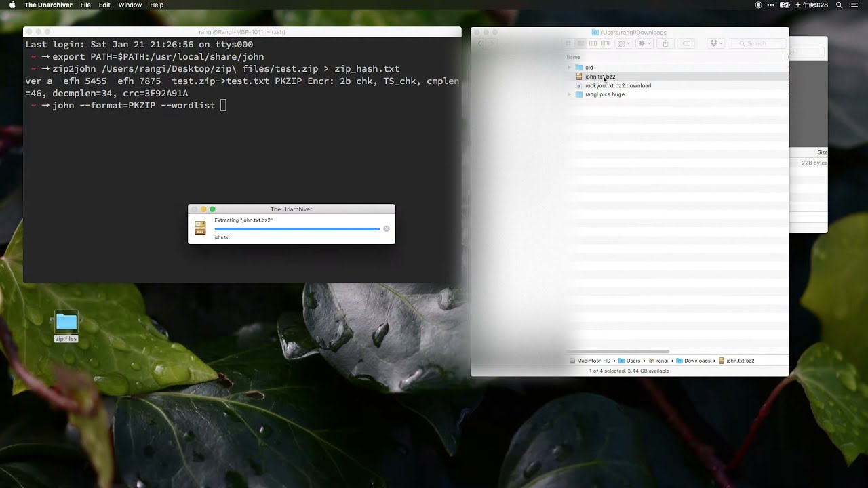This screenshot has width=868, height=488.
Task: Select rangi pics huge folder row
Action: tap(677, 94)
